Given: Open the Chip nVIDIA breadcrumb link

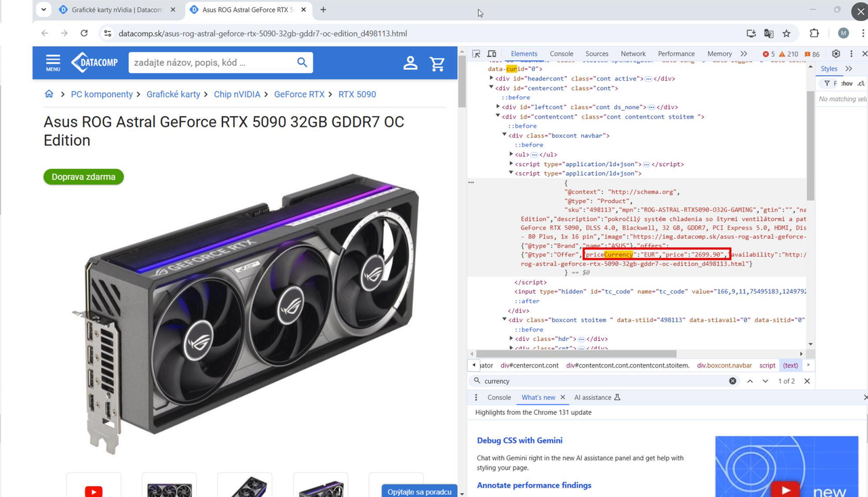Looking at the screenshot, I should [x=237, y=94].
